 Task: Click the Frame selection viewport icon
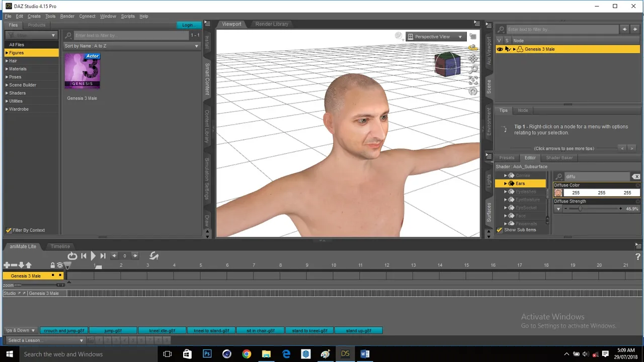pos(473,80)
